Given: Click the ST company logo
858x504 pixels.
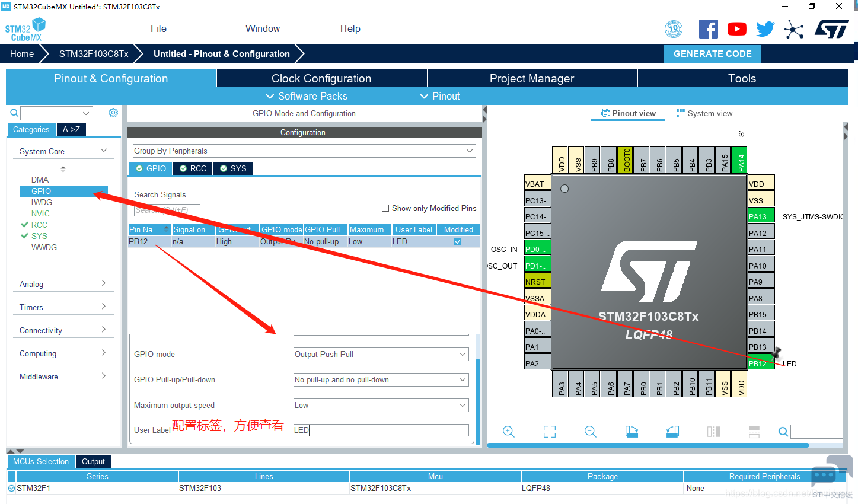Looking at the screenshot, I should 831,29.
